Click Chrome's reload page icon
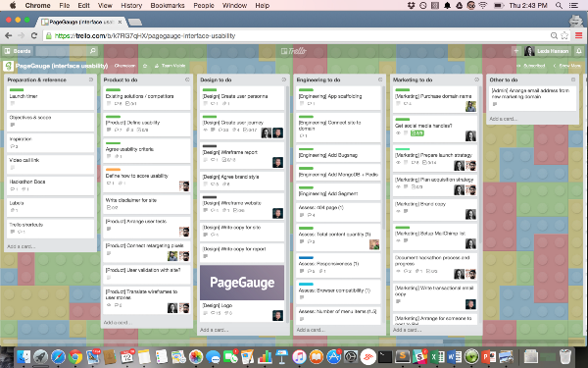The height and width of the screenshot is (368, 588). [34, 35]
